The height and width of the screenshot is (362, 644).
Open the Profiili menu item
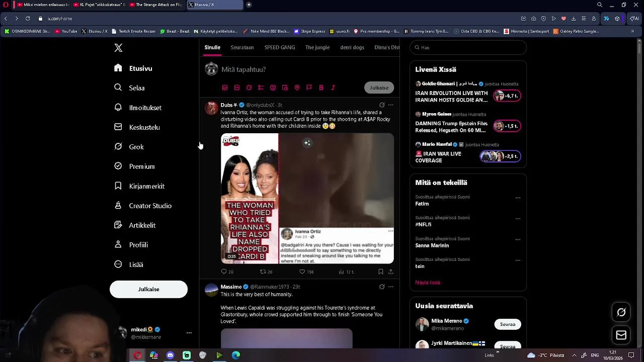pyautogui.click(x=131, y=245)
